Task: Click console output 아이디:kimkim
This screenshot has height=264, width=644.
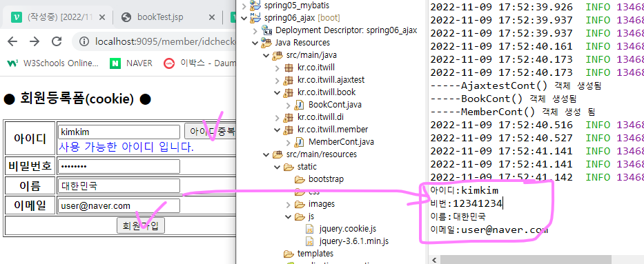Action: (464, 191)
